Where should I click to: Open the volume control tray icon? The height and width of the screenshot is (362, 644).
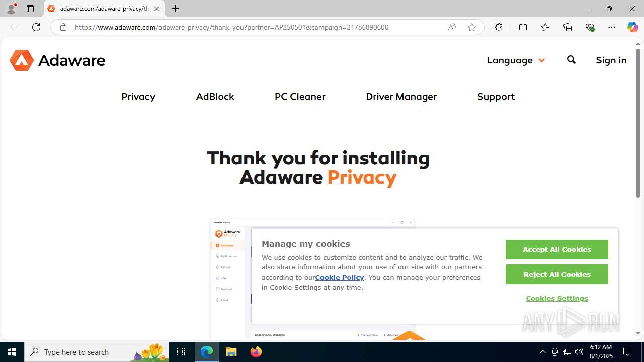(579, 352)
